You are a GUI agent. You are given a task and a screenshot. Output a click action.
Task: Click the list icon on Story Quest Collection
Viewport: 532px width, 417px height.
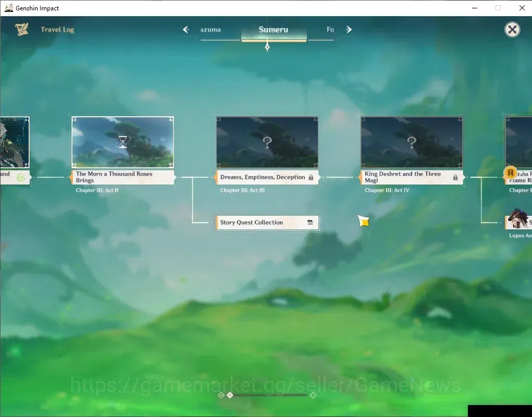[x=310, y=222]
